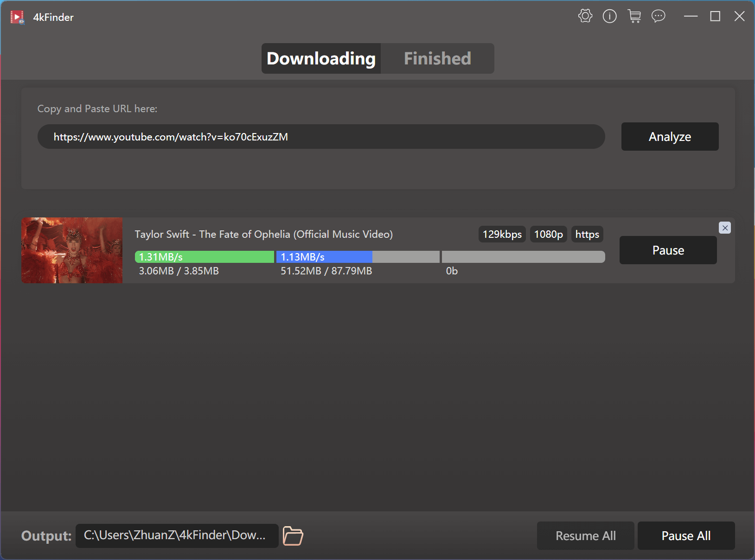
Task: Remove the Taylor Swift download item
Action: 725,228
